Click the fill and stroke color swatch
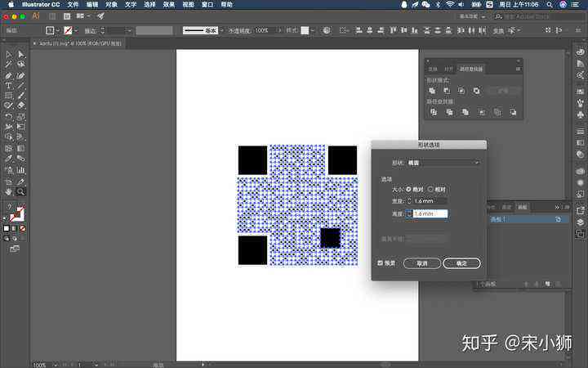The image size is (588, 368). click(x=17, y=214)
